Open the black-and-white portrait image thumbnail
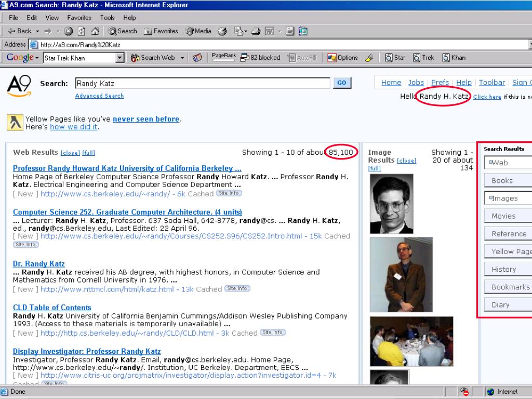Viewport: 532px width, 399px height. click(392, 204)
